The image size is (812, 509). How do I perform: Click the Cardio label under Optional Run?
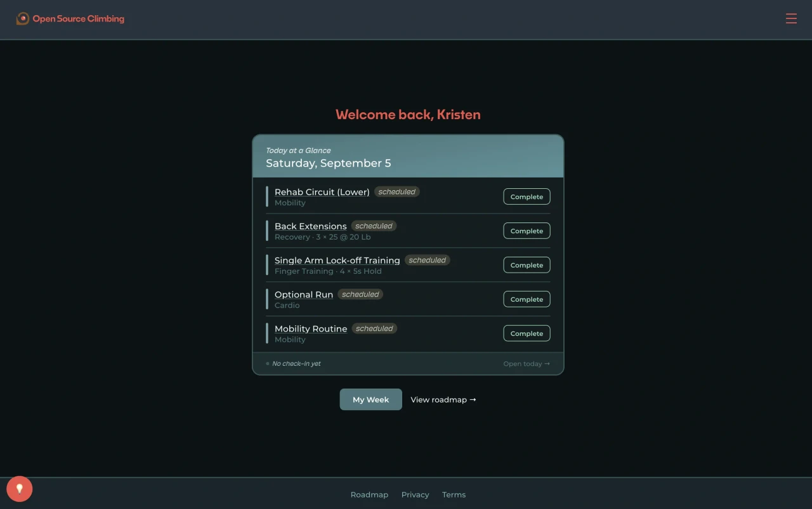point(287,306)
